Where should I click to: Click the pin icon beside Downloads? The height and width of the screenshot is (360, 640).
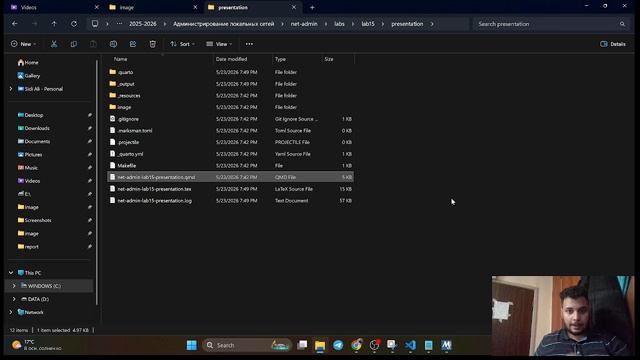pos(89,128)
